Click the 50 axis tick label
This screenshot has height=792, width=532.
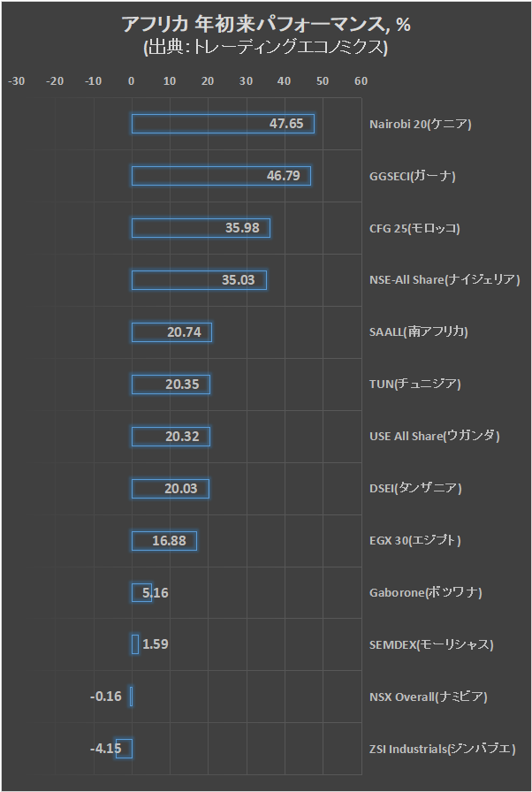point(323,81)
